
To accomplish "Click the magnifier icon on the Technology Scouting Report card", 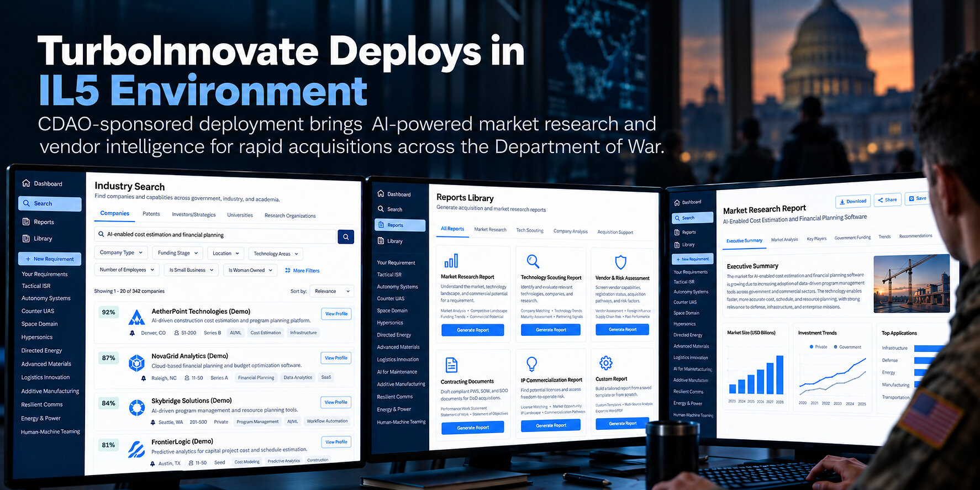I will (533, 261).
